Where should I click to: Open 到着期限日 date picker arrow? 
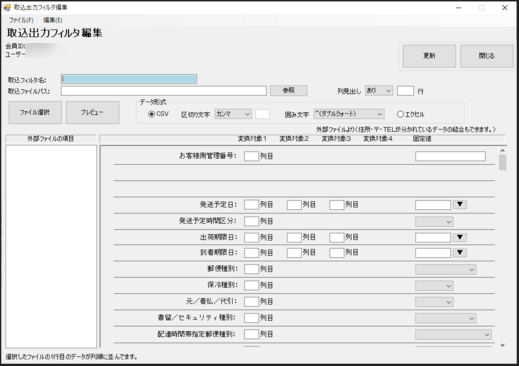[460, 252]
